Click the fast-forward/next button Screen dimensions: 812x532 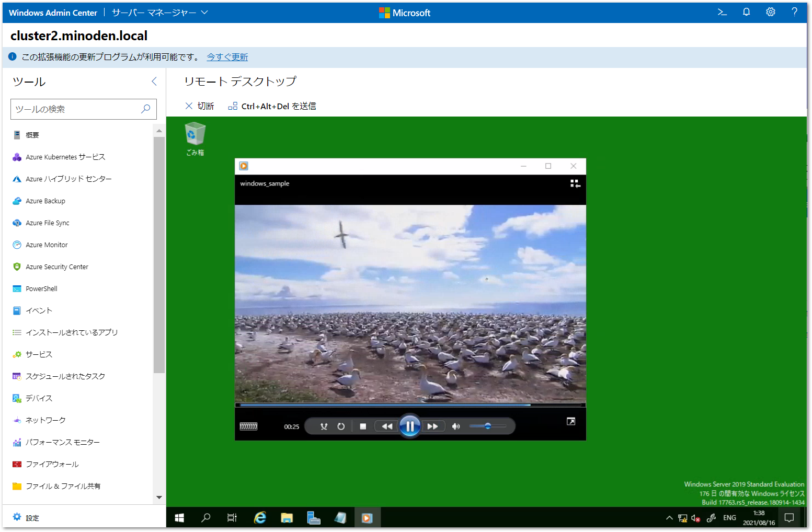pyautogui.click(x=433, y=426)
